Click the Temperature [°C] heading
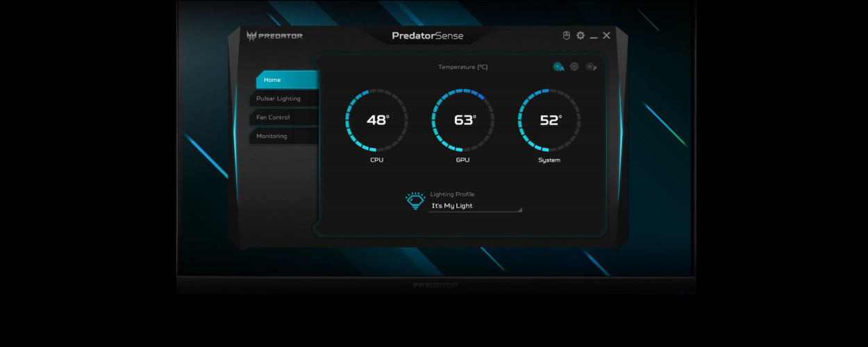 point(463,67)
